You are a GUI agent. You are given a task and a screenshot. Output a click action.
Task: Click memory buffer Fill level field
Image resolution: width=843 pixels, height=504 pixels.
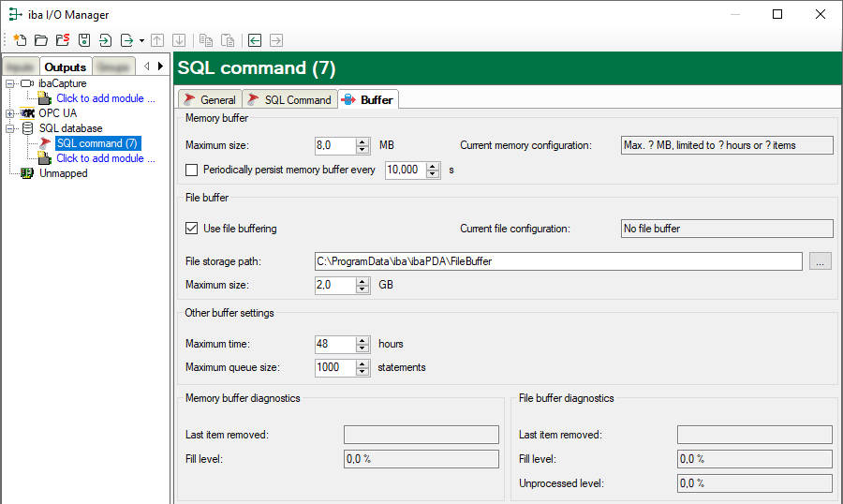(x=421, y=459)
